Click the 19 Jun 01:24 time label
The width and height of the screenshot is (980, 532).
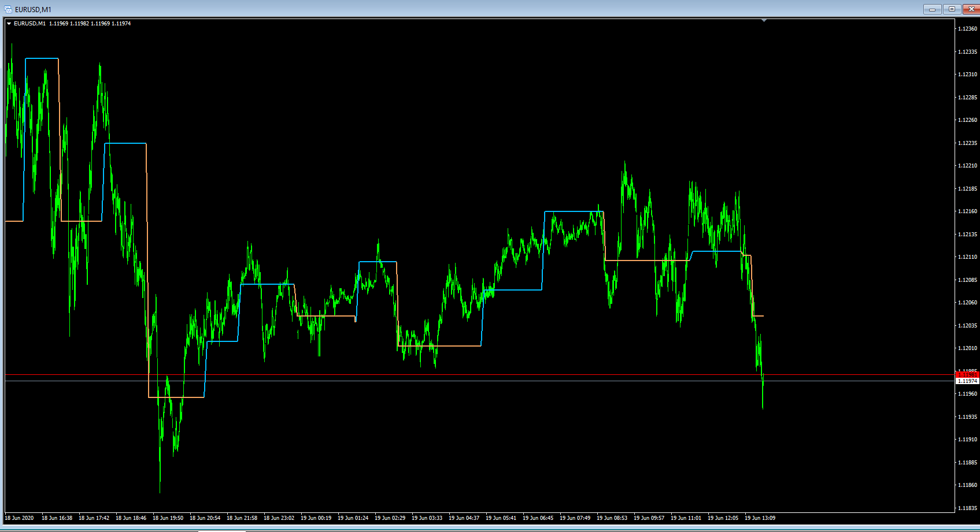pos(353,518)
